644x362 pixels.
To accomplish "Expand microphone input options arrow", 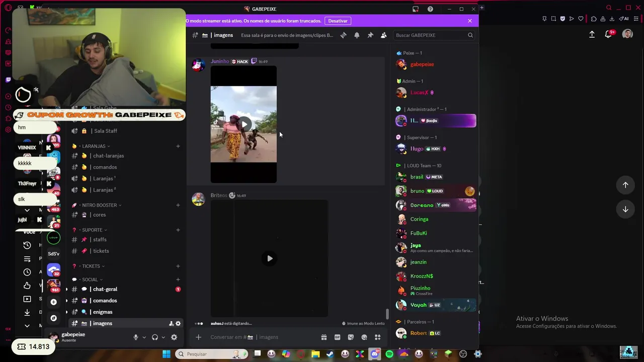I will click(x=144, y=337).
